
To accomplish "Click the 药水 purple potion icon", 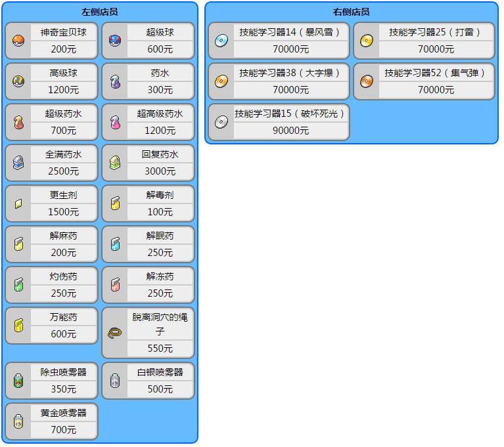I will pyautogui.click(x=115, y=81).
